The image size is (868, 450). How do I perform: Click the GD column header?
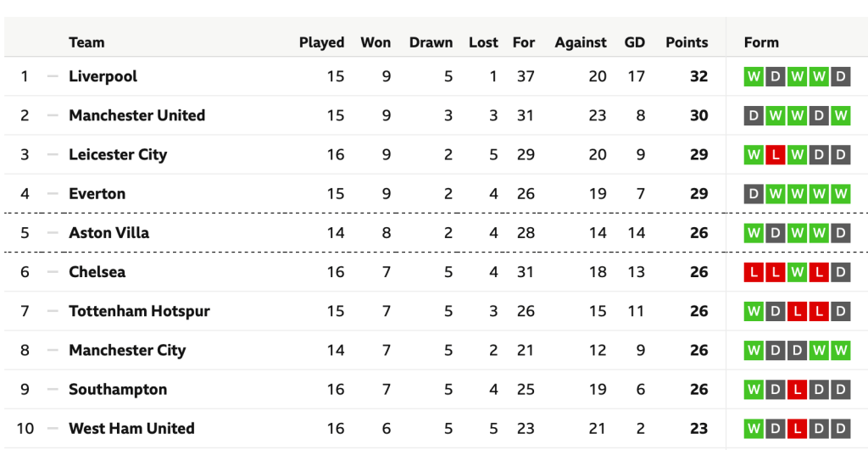coord(634,42)
